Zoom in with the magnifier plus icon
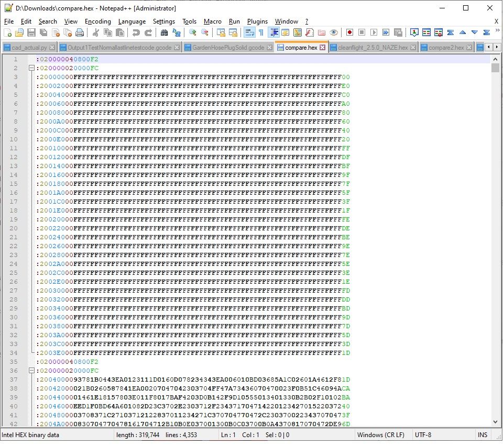 point(192,32)
